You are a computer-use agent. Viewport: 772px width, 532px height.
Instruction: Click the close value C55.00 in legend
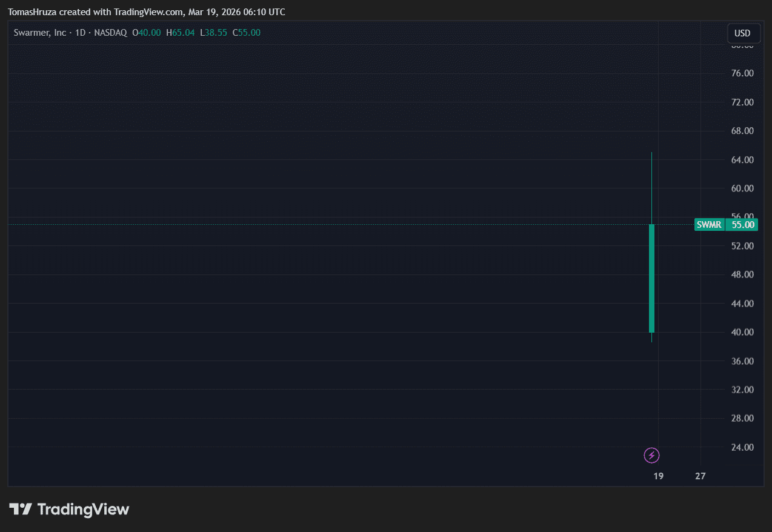coord(247,33)
